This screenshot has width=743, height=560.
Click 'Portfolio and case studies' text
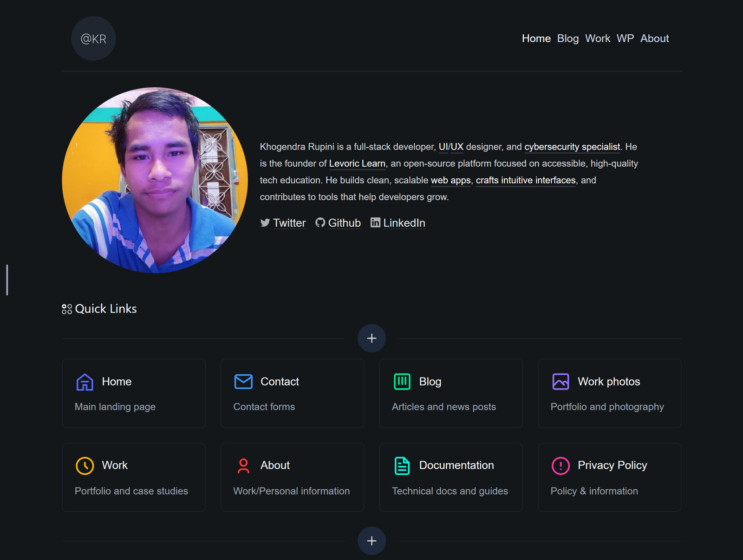131,491
